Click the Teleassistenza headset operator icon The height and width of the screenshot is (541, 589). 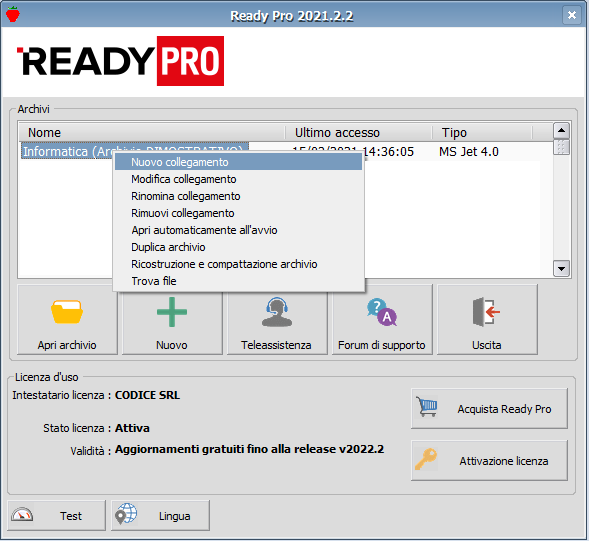[277, 312]
